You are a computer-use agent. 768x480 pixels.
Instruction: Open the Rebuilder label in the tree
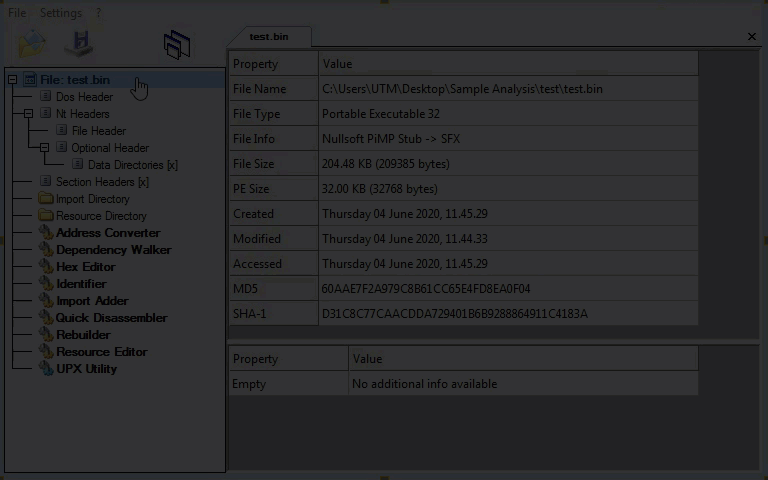point(83,335)
